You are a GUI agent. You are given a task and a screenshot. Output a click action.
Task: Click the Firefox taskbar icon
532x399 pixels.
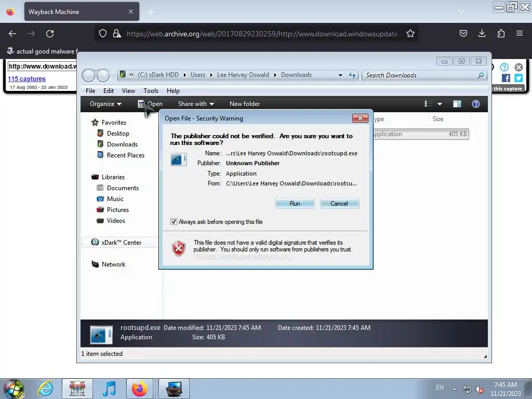[x=139, y=389]
